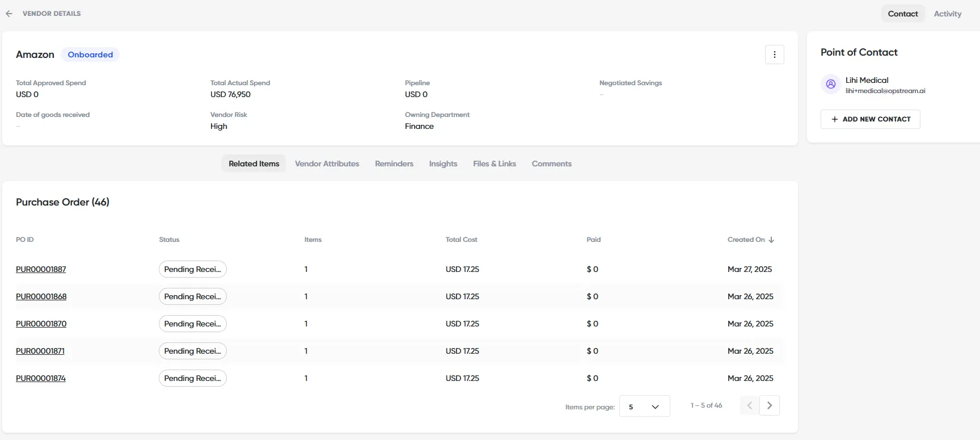Image resolution: width=980 pixels, height=440 pixels.
Task: Click the Lihi Medical contact name
Action: coord(867,80)
